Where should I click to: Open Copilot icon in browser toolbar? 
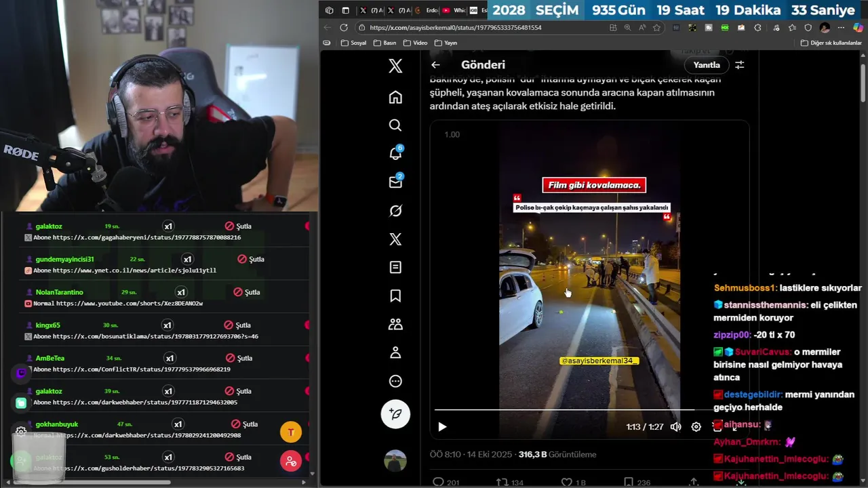point(858,28)
